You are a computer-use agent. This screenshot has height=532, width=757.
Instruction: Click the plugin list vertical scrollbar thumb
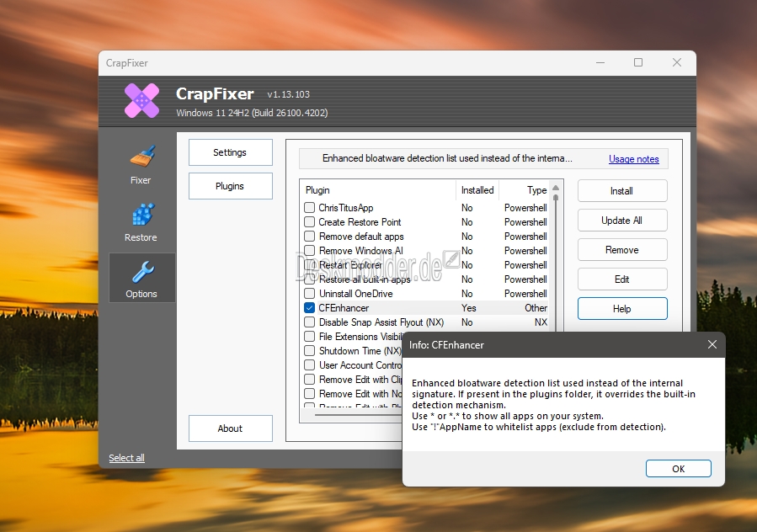556,263
